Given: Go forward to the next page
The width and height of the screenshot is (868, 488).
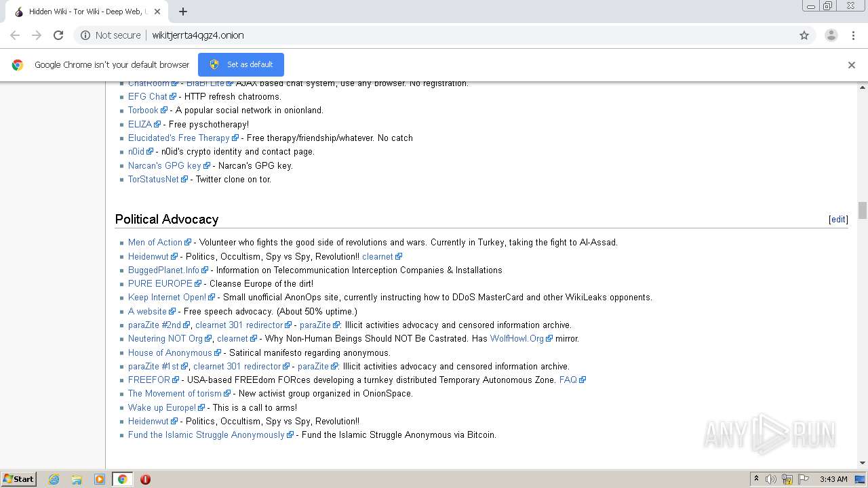Looking at the screenshot, I should (37, 35).
